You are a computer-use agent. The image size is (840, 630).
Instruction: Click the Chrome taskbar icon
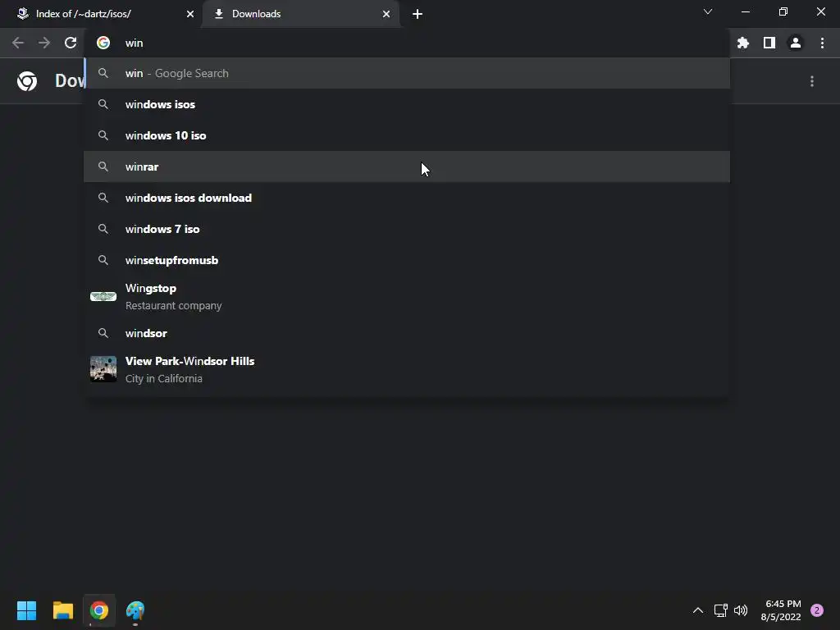coord(99,610)
